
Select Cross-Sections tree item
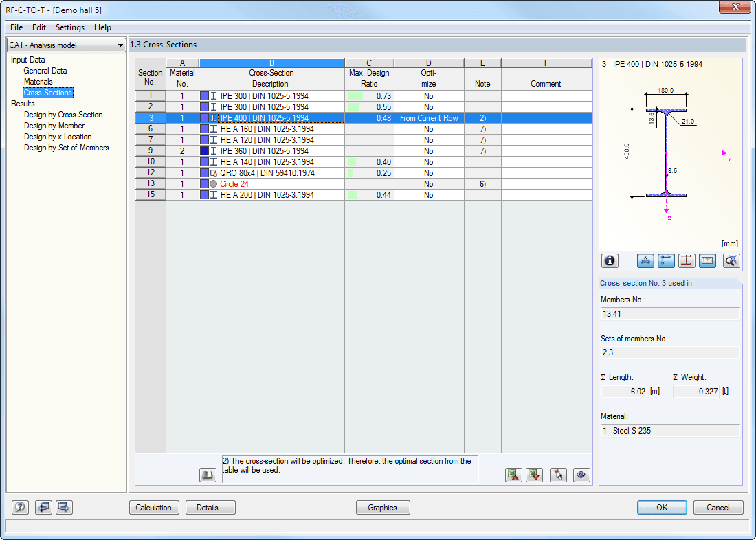pyautogui.click(x=48, y=93)
